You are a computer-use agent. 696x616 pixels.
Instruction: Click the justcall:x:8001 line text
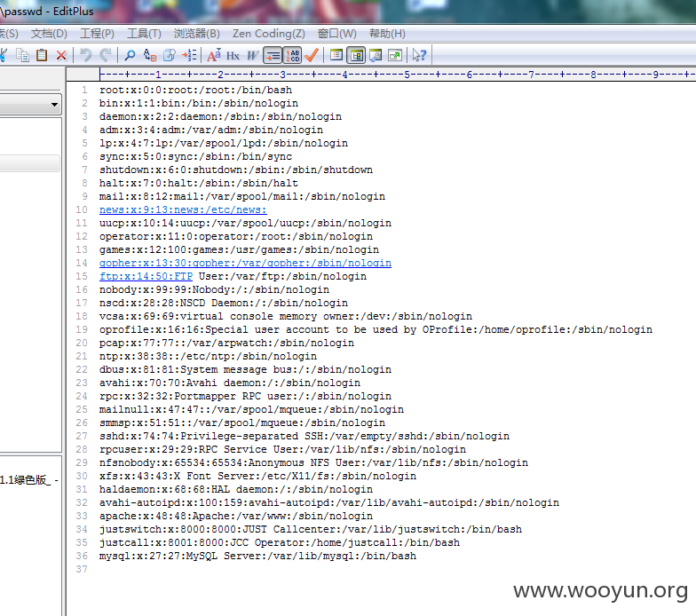click(279, 542)
